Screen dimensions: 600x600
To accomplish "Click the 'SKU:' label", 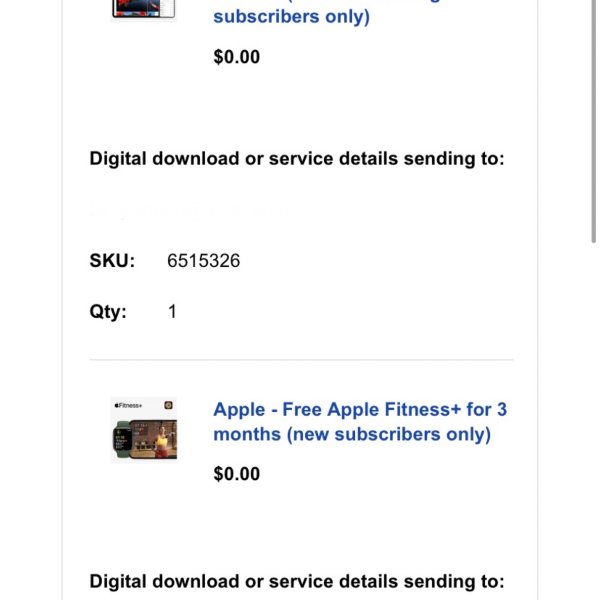I will point(112,261).
